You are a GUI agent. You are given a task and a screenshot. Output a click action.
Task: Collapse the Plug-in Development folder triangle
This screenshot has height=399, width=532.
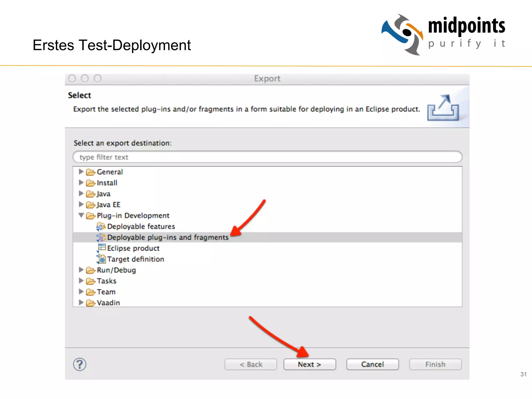[x=81, y=215]
